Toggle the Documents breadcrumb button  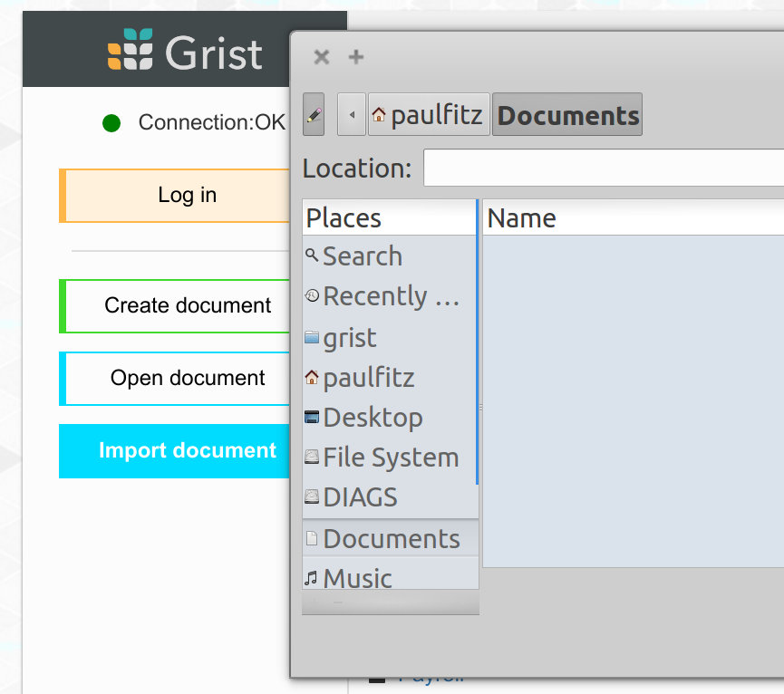coord(566,114)
